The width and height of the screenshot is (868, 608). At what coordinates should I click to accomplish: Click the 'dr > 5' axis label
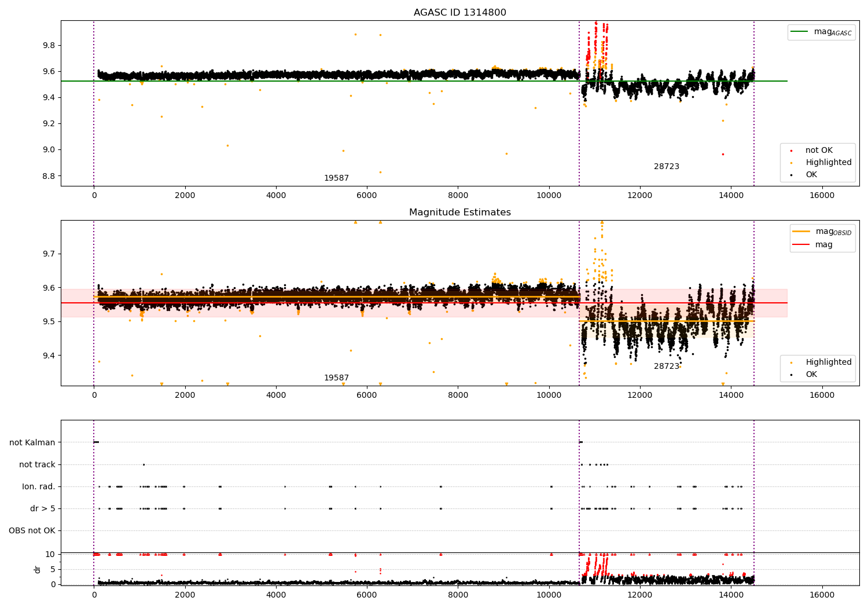point(43,508)
